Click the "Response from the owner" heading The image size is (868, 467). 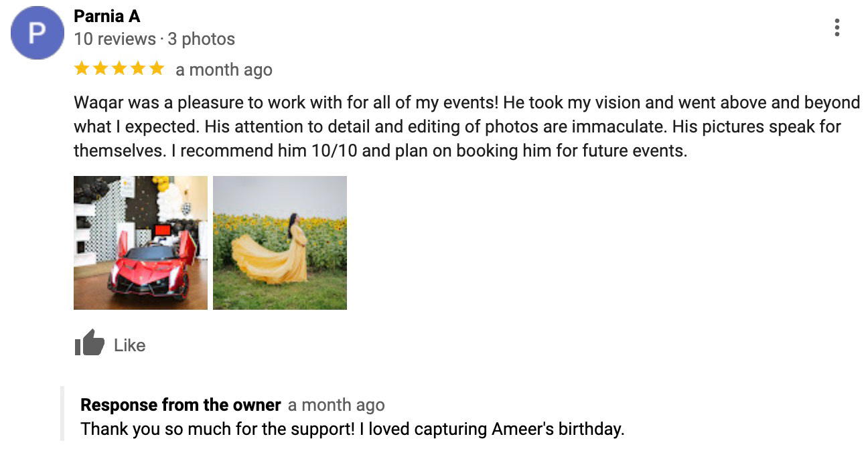(180, 405)
